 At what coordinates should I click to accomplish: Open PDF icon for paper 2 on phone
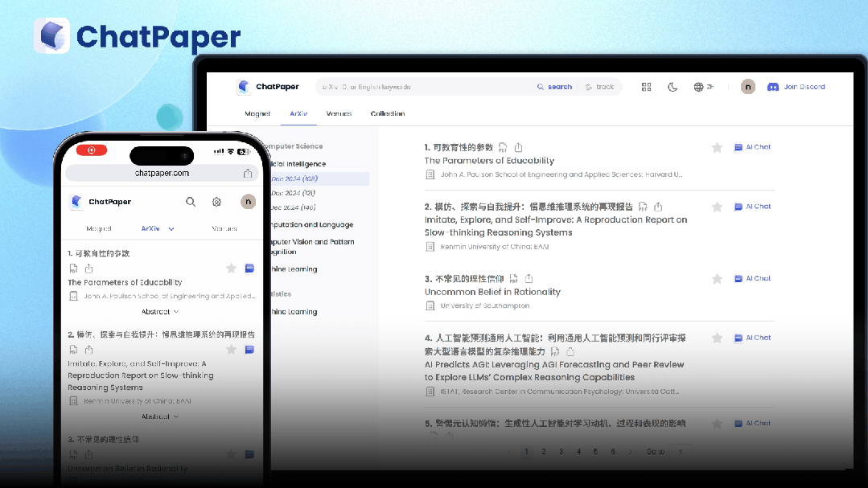pos(73,350)
